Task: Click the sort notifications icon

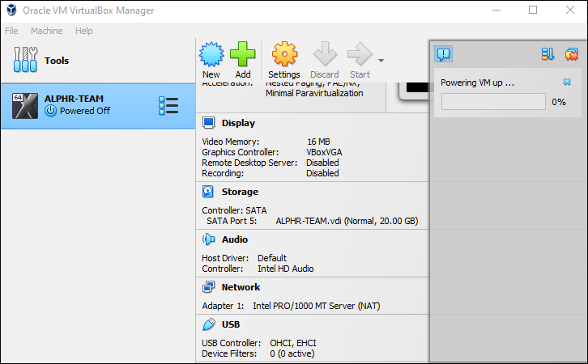Action: coord(548,54)
